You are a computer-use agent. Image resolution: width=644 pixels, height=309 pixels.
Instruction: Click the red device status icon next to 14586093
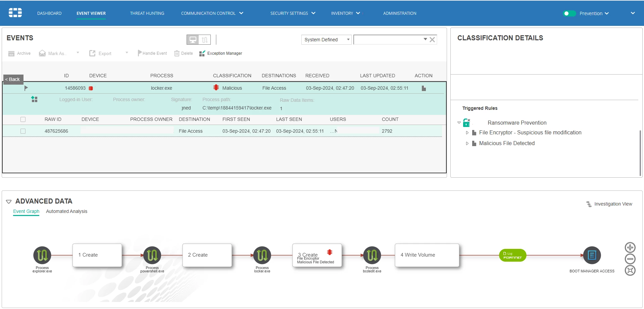click(91, 88)
